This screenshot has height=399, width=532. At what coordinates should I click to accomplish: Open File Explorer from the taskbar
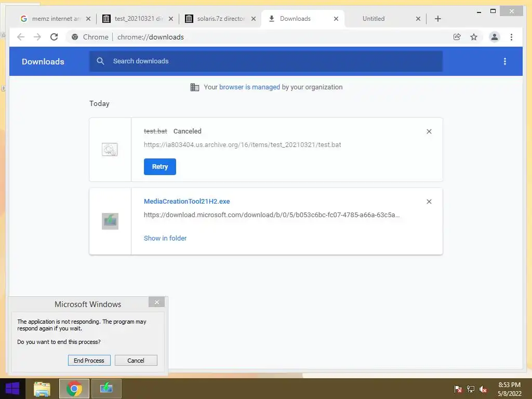point(42,389)
